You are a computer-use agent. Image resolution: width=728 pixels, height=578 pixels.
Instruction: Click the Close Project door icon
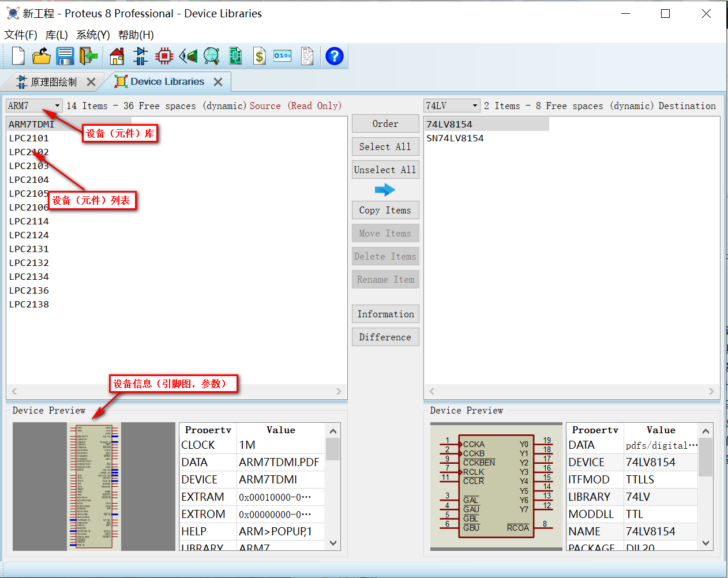(x=89, y=56)
